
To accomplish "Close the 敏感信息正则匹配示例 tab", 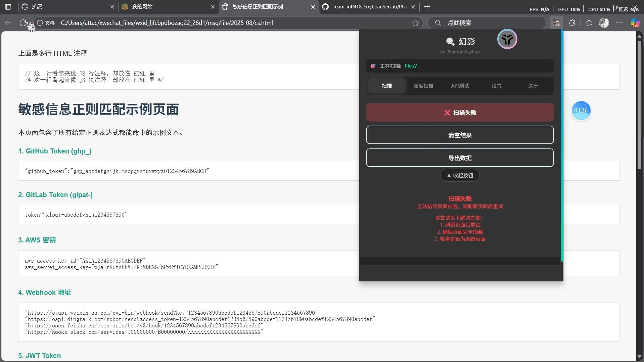I will tap(313, 7).
